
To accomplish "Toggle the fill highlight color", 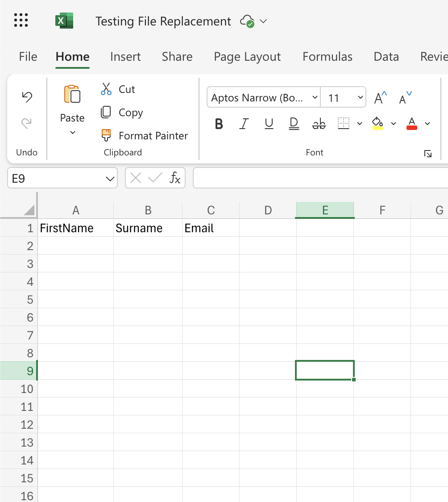I will pyautogui.click(x=377, y=124).
